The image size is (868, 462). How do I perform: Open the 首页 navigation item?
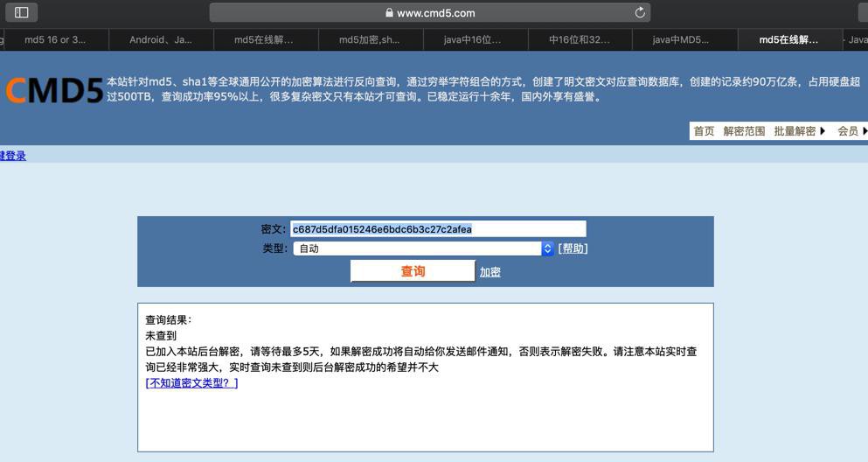coord(704,131)
